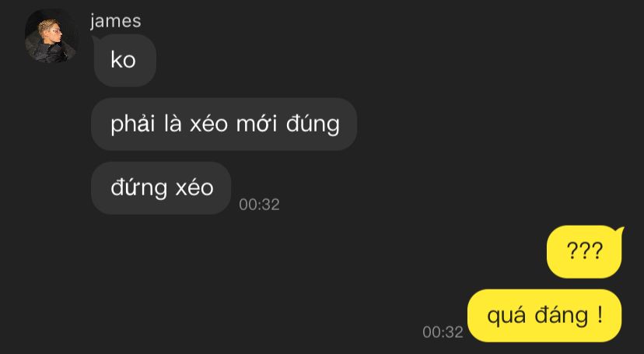Click the sender name "james"
The width and height of the screenshot is (644, 354).
point(115,20)
